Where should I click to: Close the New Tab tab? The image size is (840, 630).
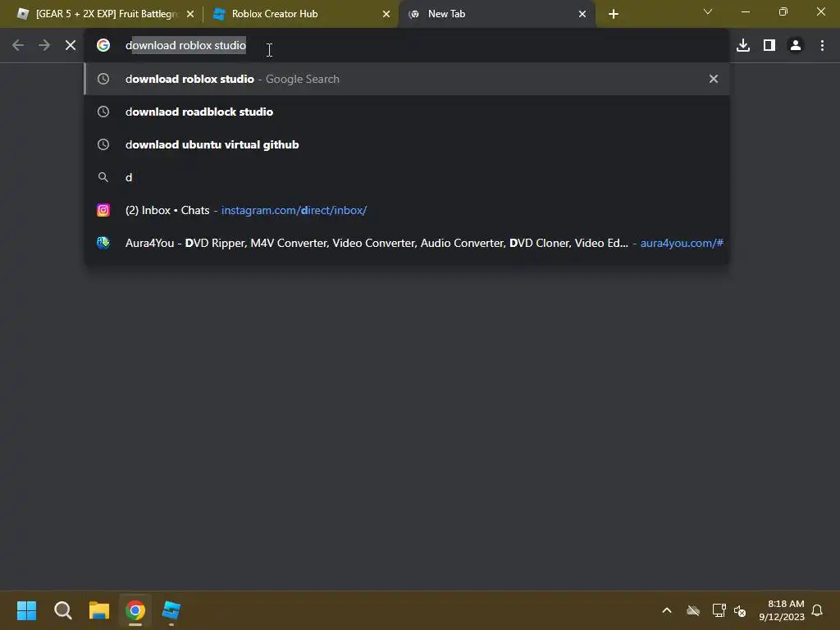(582, 14)
